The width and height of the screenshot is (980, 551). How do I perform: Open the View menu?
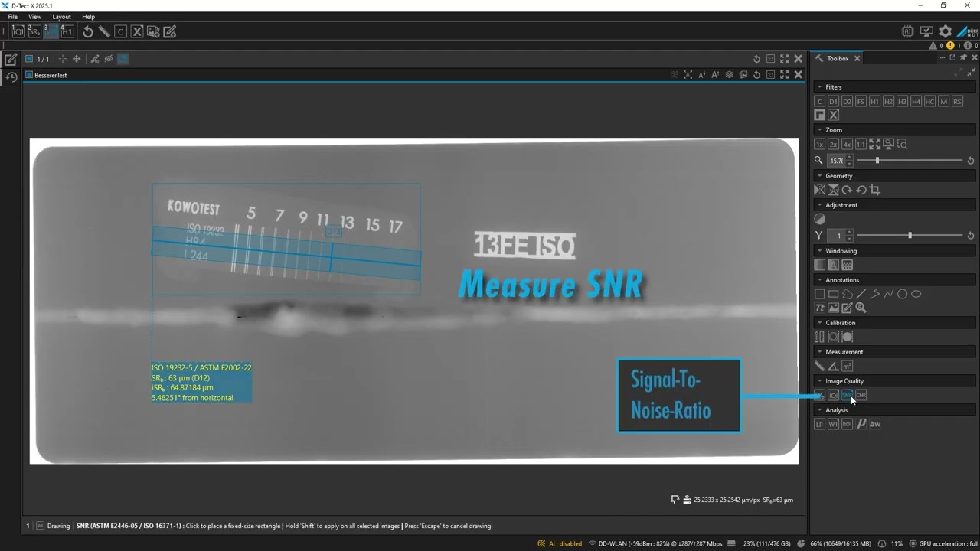point(35,17)
